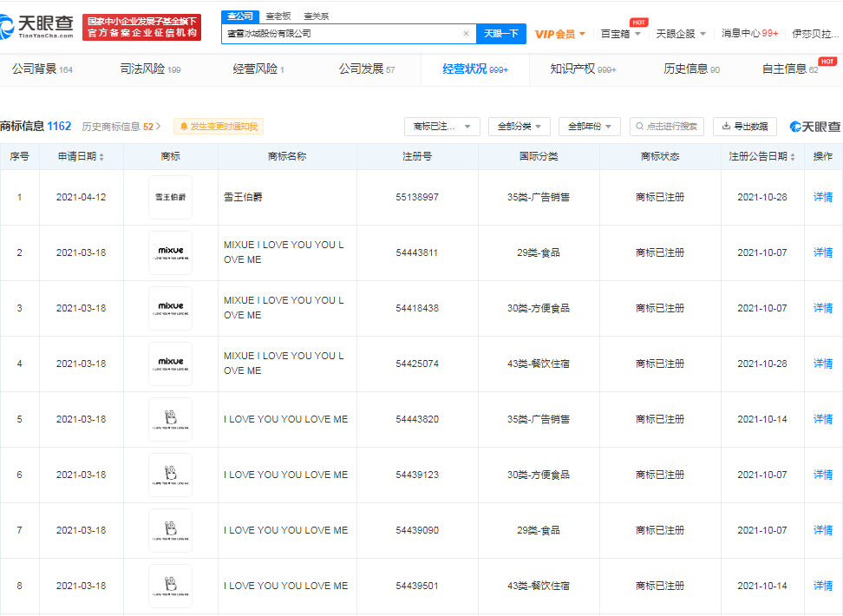Viewport: 843px width, 616px height.
Task: Sort by 申请日期 using the sort arrows
Action: (101, 157)
